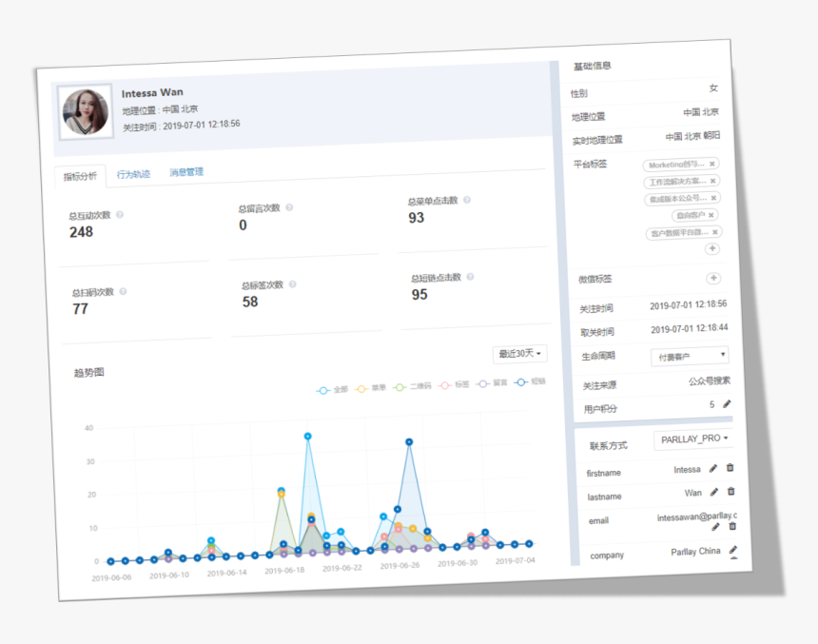Select the 指标分析 tab
Screen dimensions: 818x644
tap(80, 176)
